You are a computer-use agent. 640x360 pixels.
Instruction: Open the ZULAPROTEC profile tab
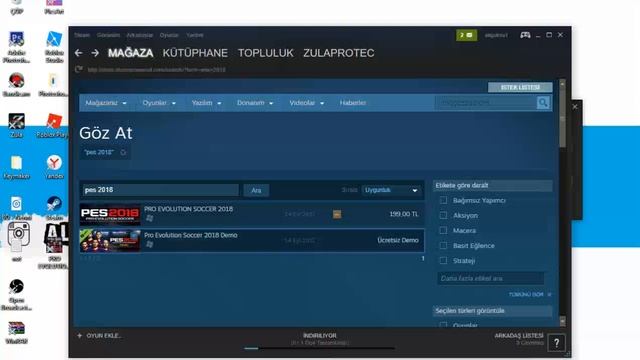coord(339,53)
